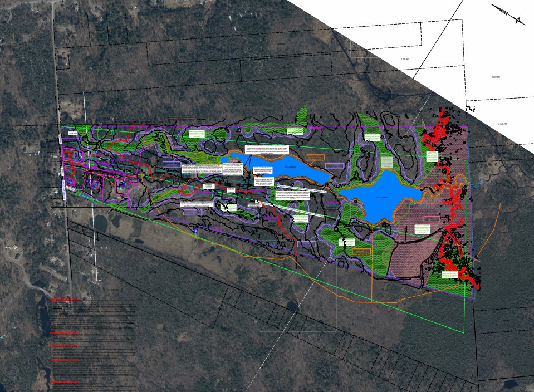Select the small blue marker on the southern boundary
The height and width of the screenshot is (392, 534).
pyautogui.click(x=195, y=231)
